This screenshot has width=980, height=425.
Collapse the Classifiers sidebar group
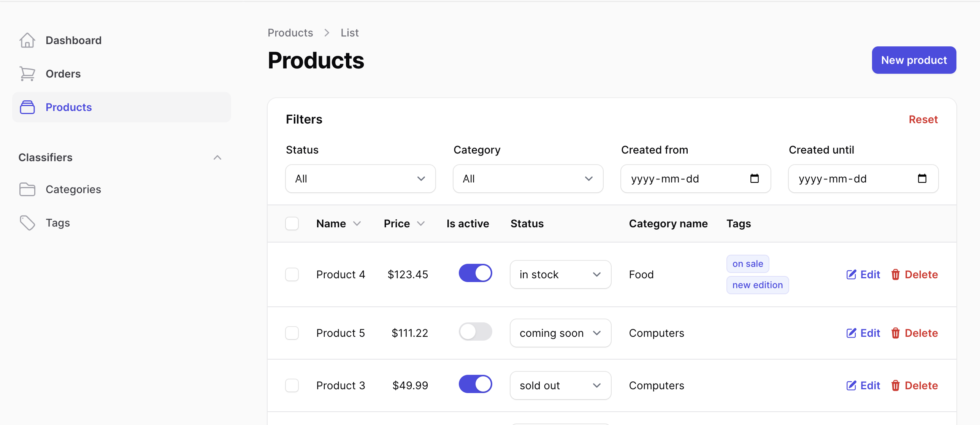pos(217,157)
